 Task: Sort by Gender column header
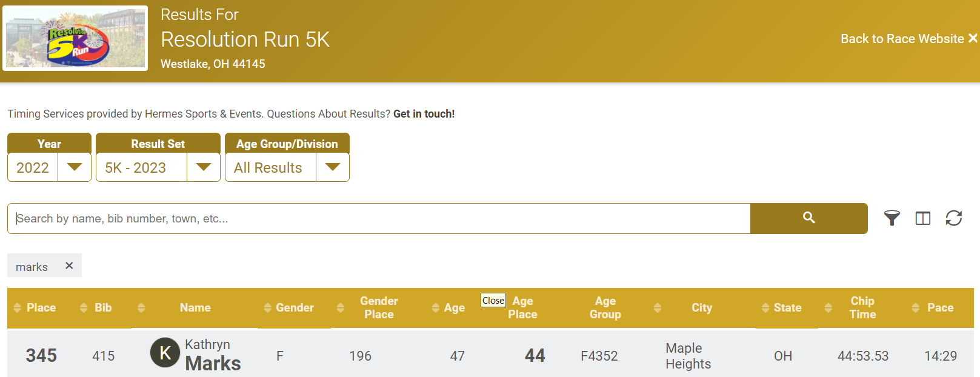pyautogui.click(x=295, y=308)
